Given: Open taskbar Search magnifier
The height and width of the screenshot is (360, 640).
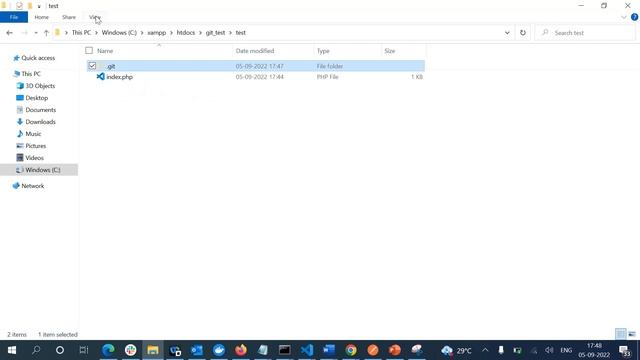Looking at the screenshot, I should coord(36,350).
